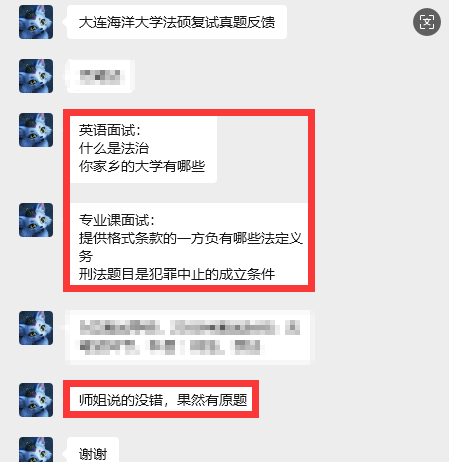
Task: Click the small blurred message bubble
Action: click(100, 76)
